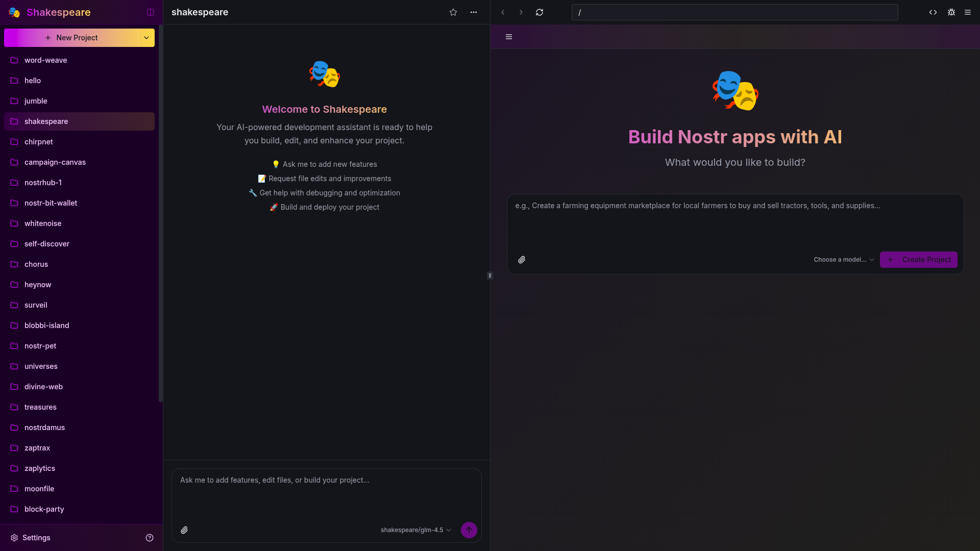
Task: Open the block-party project
Action: click(x=79, y=509)
